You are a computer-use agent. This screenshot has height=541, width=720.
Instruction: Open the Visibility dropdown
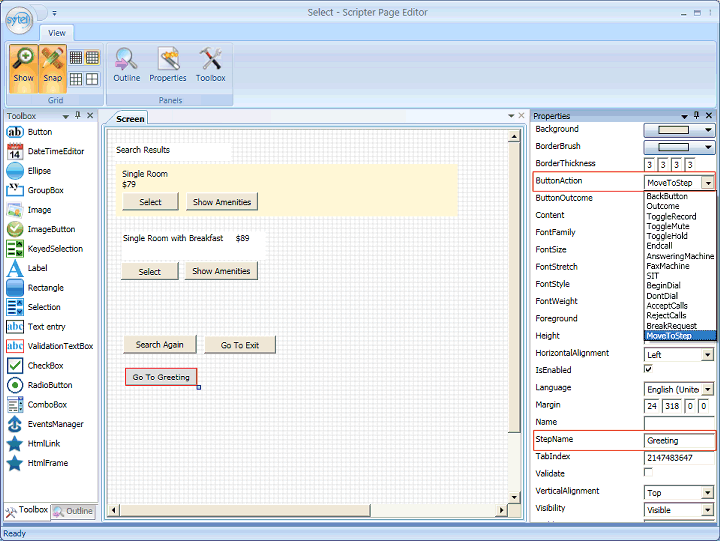[707, 510]
